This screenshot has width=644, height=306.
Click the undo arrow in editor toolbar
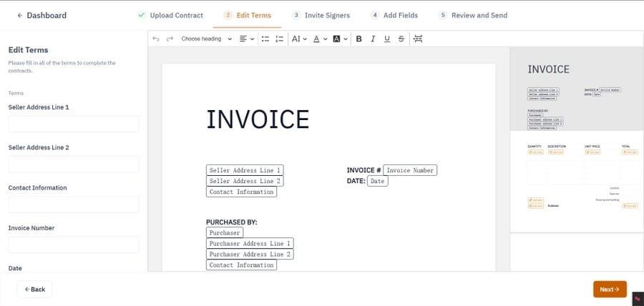(x=156, y=39)
